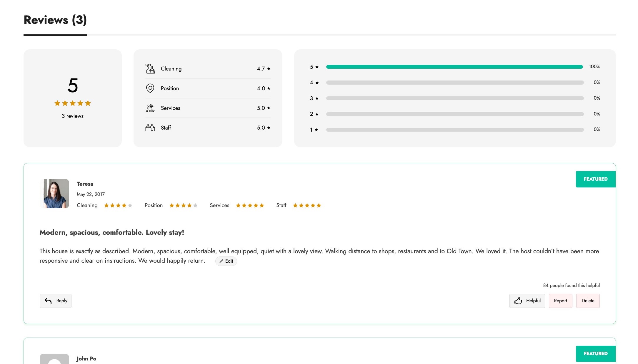Image resolution: width=638 pixels, height=364 pixels.
Task: Click the review title Modern, spacious, comfortable
Action: pos(112,232)
